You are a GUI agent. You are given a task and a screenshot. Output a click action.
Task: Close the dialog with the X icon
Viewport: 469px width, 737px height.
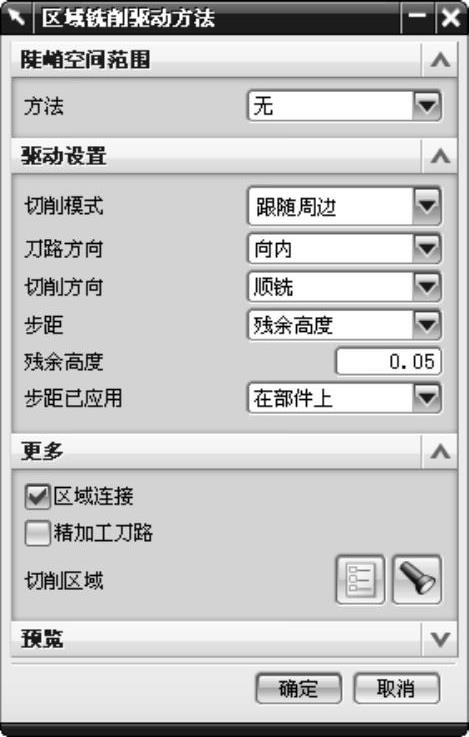(450, 18)
